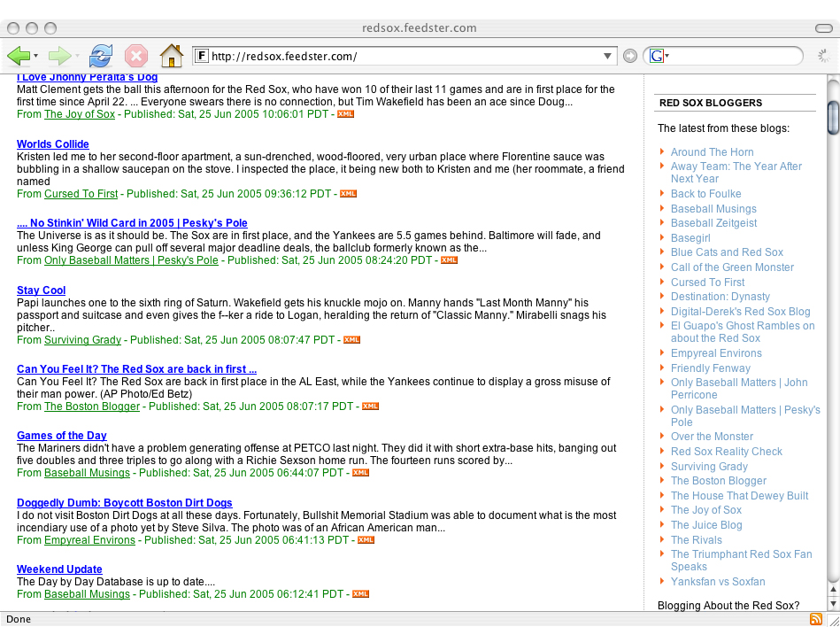This screenshot has width=840, height=627.
Task: Open the 'Weekend Update' post title
Action: 59,569
